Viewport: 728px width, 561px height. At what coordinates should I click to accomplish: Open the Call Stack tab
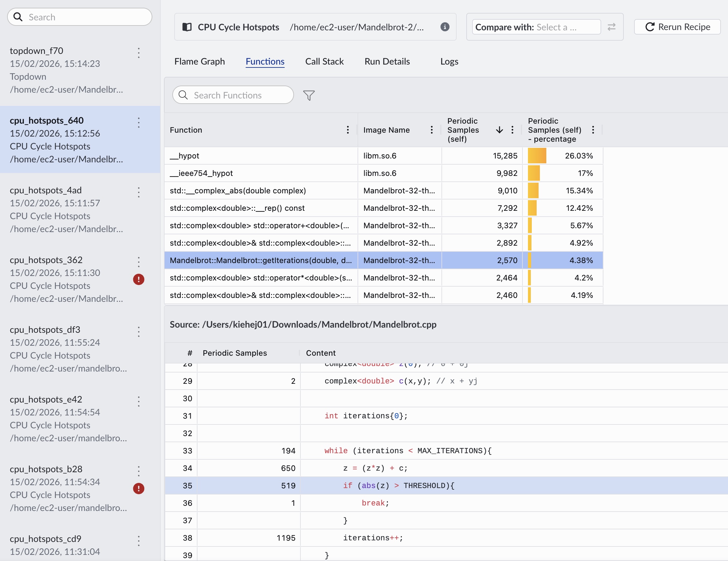pyautogui.click(x=324, y=61)
